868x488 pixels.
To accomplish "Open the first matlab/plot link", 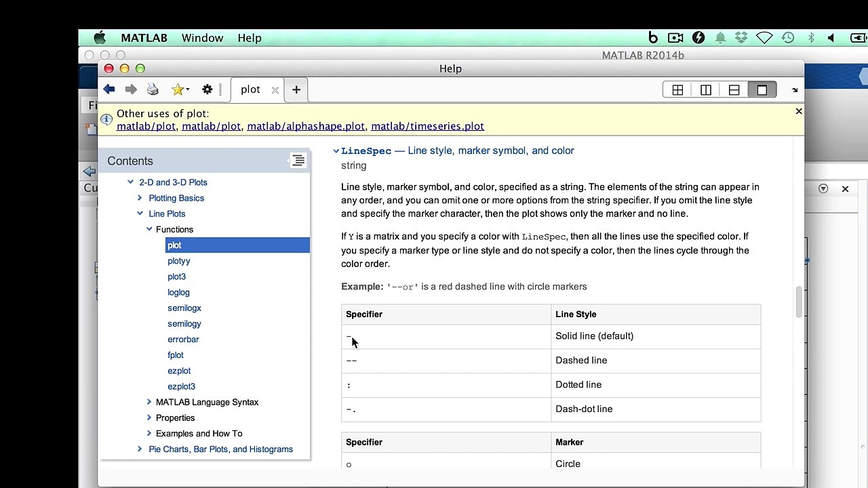I will pyautogui.click(x=146, y=126).
